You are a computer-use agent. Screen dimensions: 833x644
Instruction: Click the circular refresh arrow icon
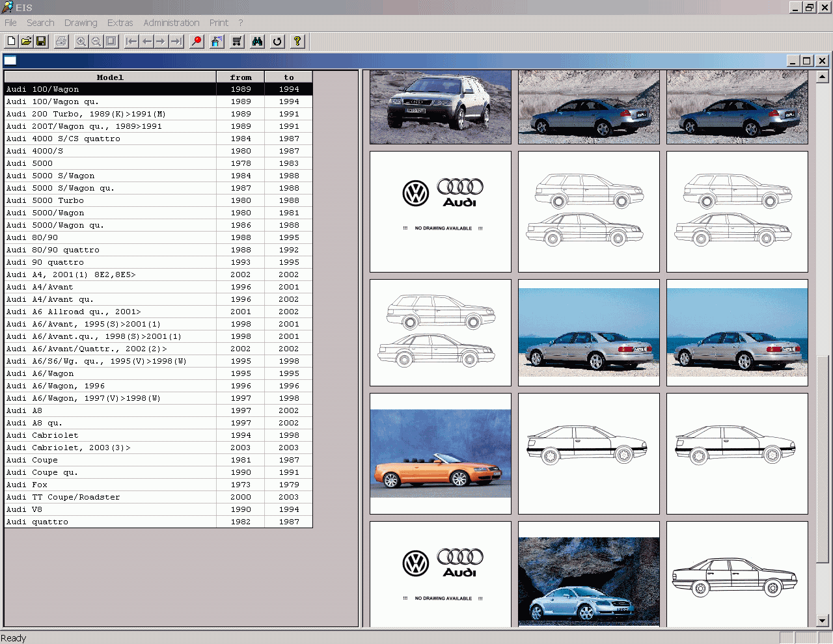tap(277, 41)
